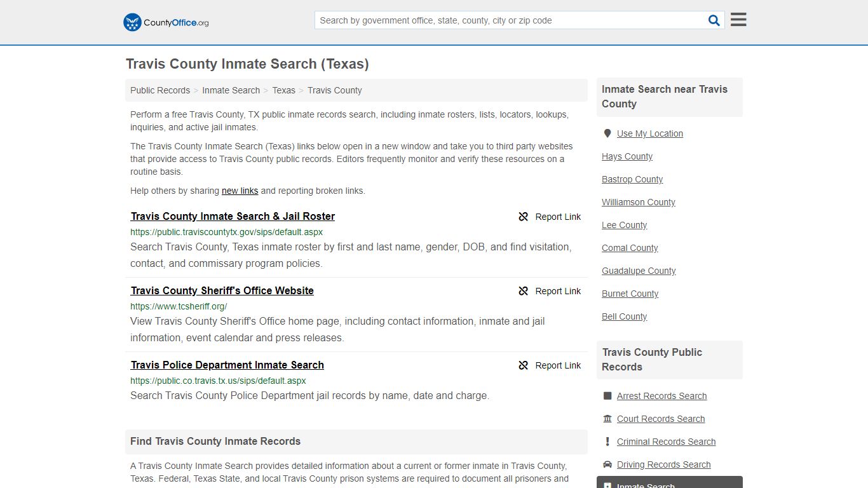The image size is (868, 488).
Task: Open the tcsheriff.org URL
Action: [179, 306]
